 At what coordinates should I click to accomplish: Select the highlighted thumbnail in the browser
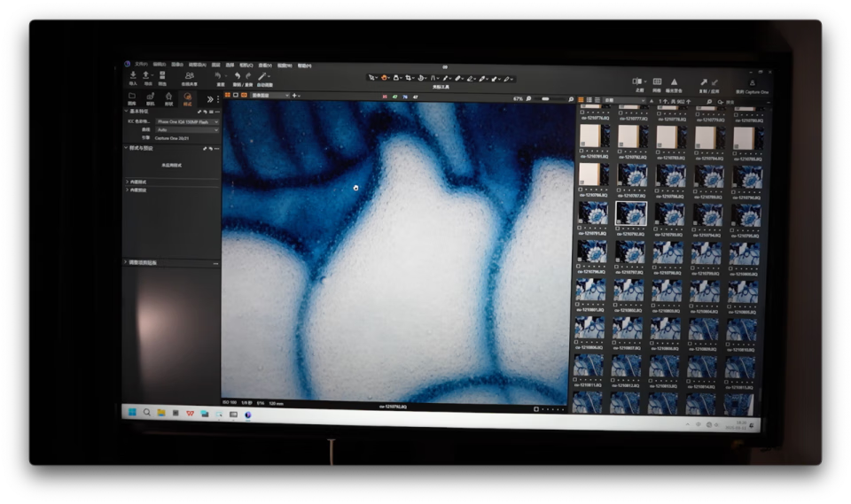630,213
